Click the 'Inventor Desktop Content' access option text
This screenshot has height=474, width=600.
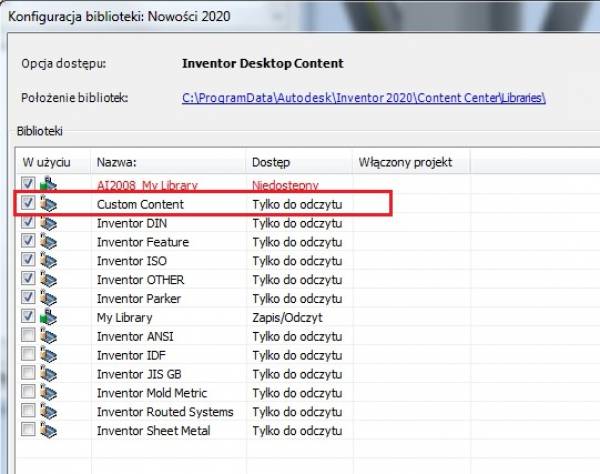click(262, 63)
